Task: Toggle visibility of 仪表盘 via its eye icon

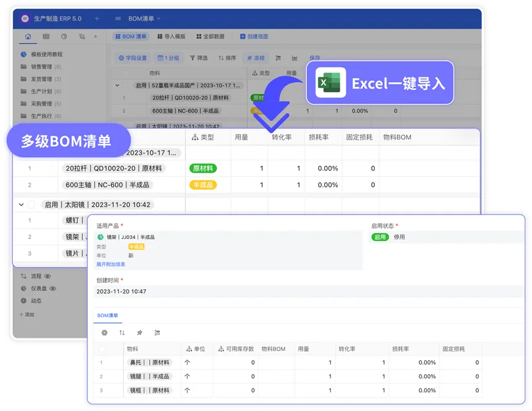Action: click(52, 288)
